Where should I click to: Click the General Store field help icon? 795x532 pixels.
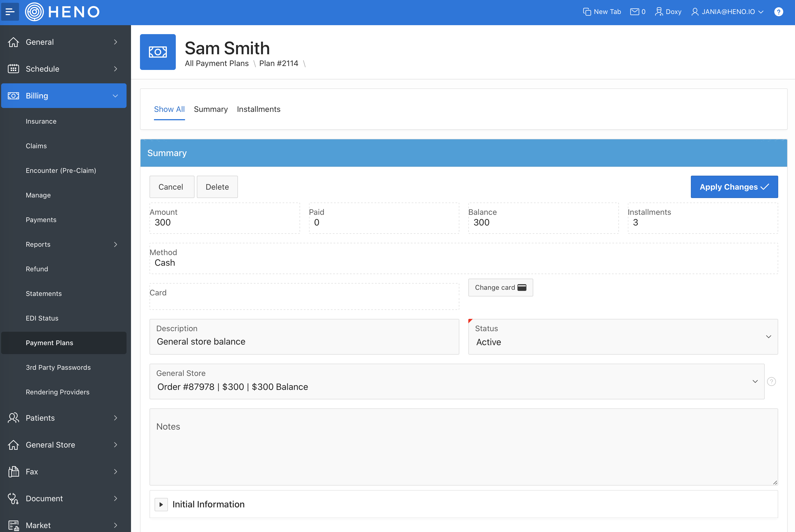(771, 382)
